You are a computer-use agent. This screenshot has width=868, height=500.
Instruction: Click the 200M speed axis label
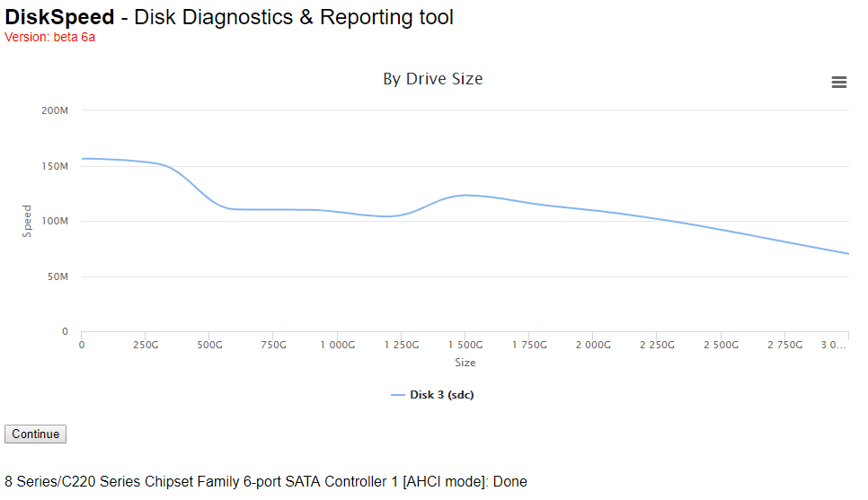point(55,110)
